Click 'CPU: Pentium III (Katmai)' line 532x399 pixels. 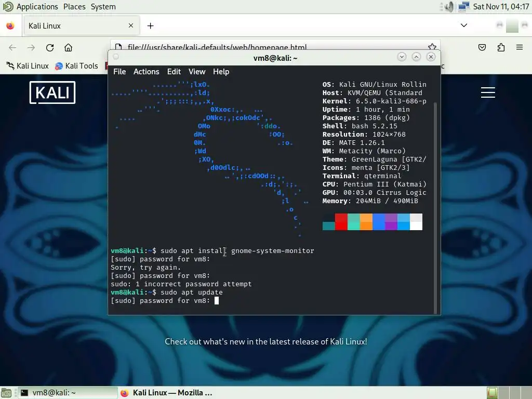point(374,184)
